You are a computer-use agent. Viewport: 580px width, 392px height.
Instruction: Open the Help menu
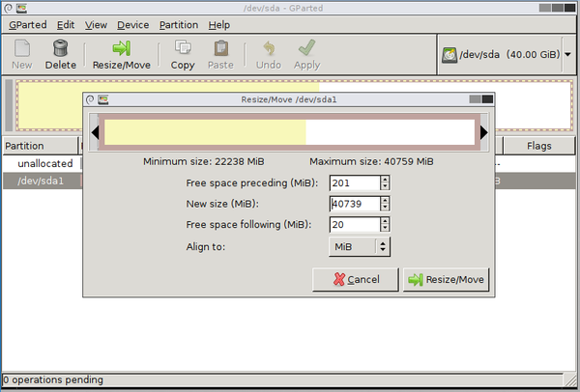[x=219, y=25]
